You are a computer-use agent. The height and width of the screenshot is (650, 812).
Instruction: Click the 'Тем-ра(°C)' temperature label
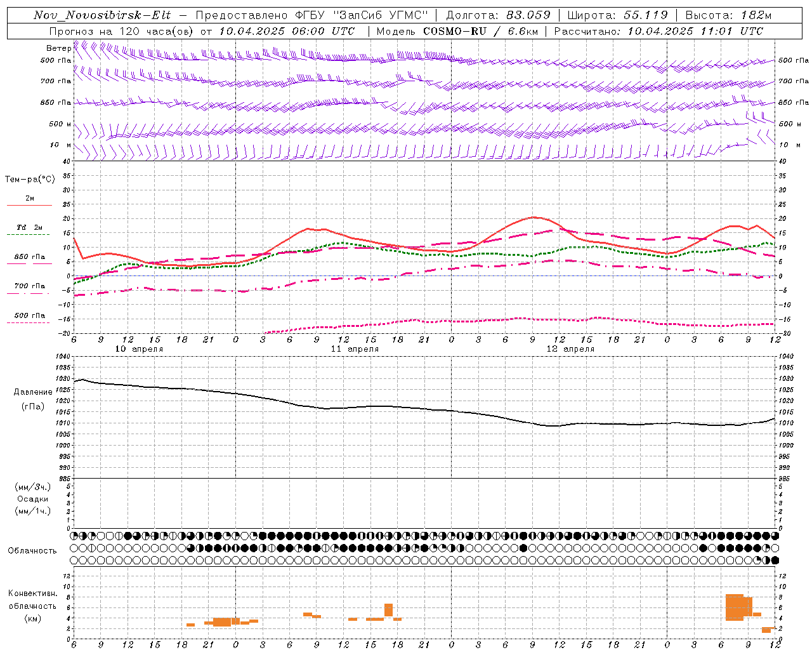point(30,180)
